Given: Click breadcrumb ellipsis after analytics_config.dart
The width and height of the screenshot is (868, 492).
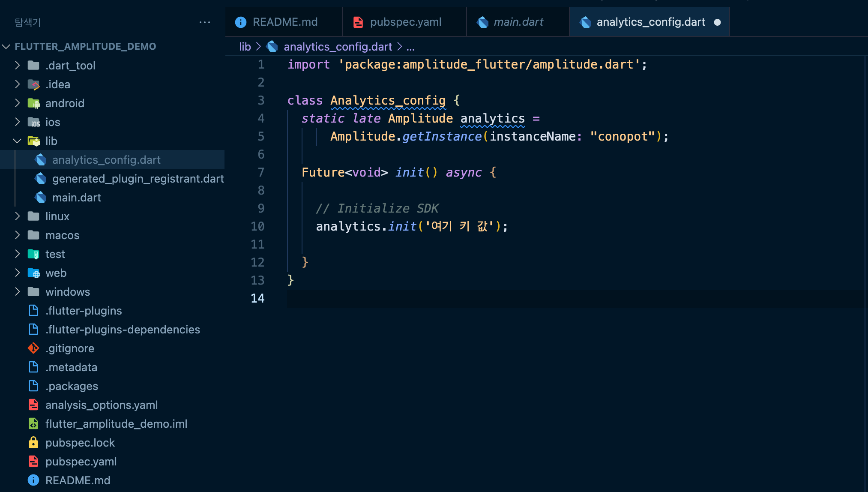Looking at the screenshot, I should pyautogui.click(x=410, y=47).
